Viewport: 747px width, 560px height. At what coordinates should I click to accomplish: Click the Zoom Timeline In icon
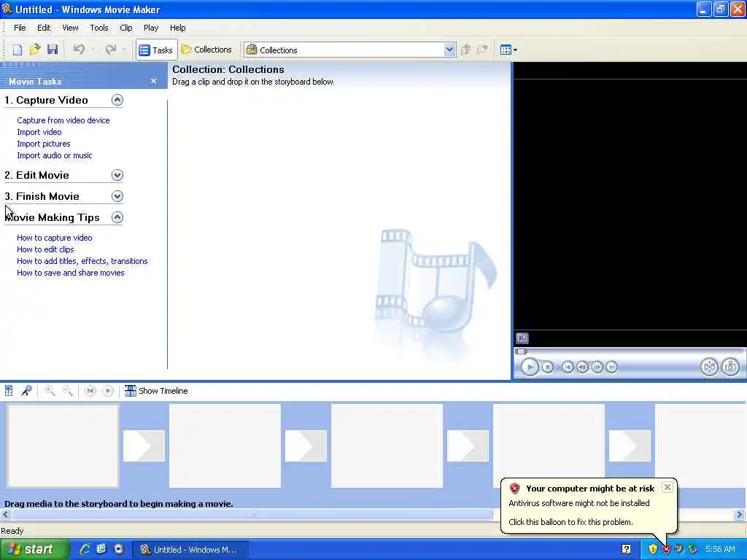coord(50,391)
